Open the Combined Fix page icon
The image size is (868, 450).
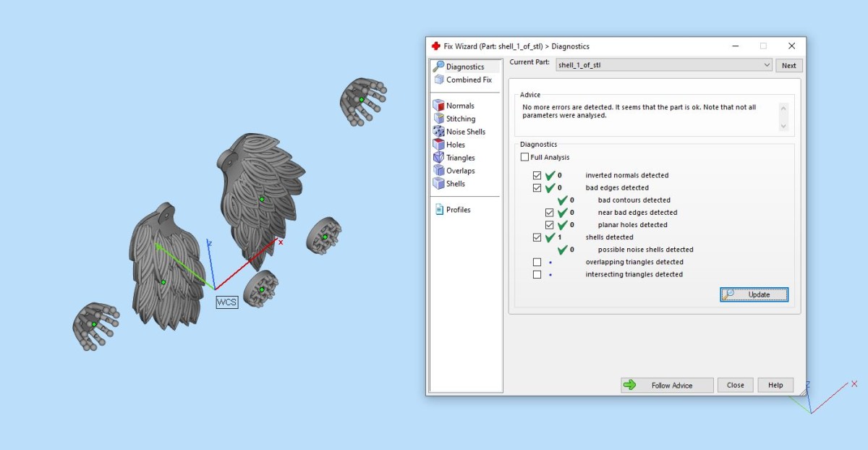439,80
